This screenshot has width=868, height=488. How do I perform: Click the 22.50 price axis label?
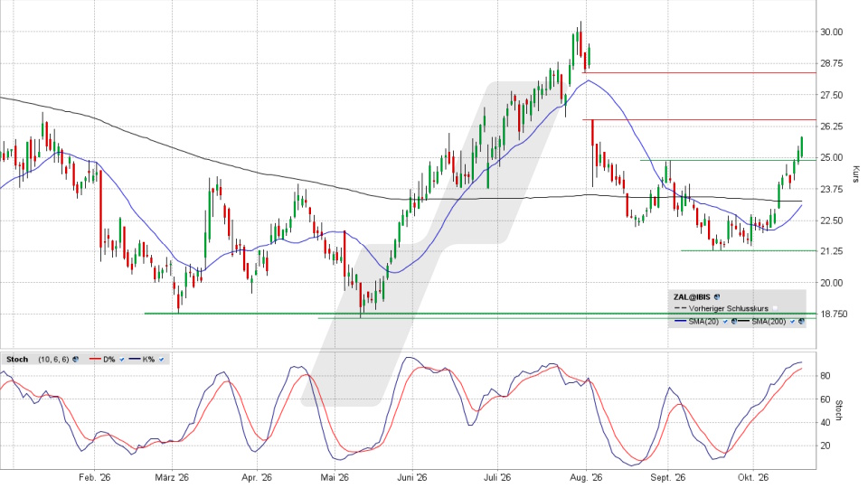(x=832, y=221)
